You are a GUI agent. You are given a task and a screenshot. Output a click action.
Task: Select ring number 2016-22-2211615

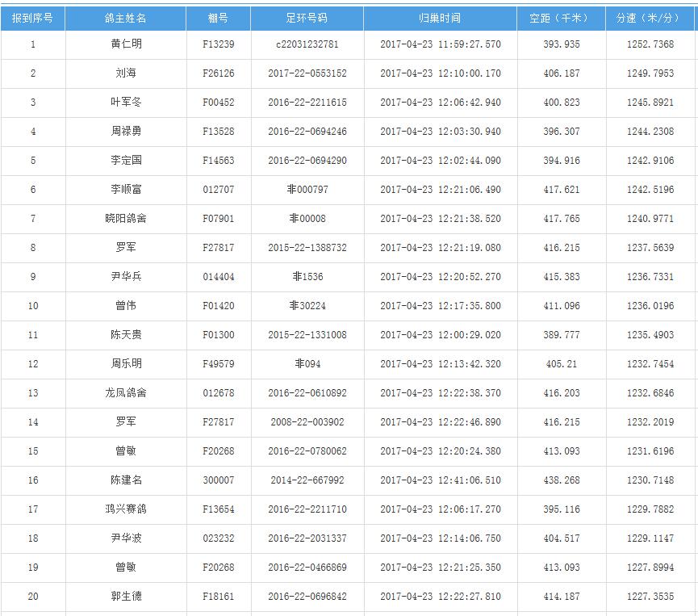[x=307, y=103]
